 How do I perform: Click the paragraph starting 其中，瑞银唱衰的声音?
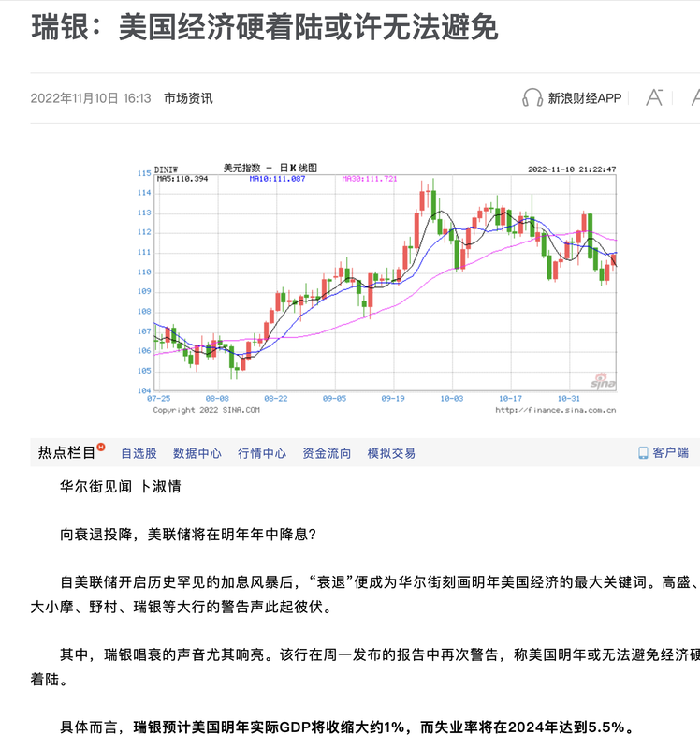click(x=365, y=667)
